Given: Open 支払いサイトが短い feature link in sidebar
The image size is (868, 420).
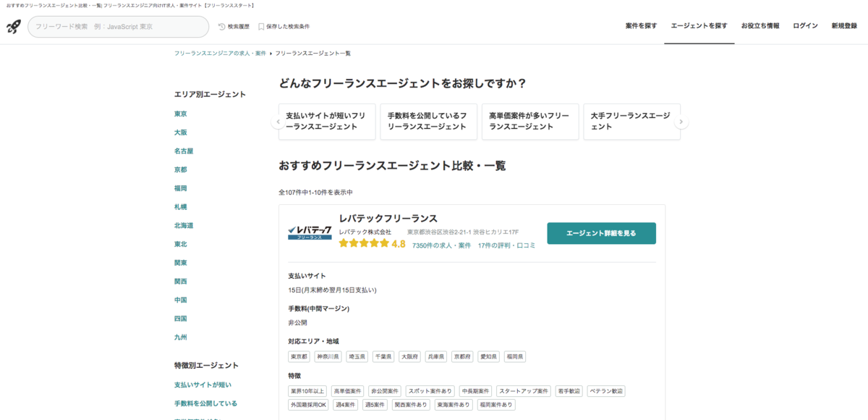Looking at the screenshot, I should click(203, 385).
